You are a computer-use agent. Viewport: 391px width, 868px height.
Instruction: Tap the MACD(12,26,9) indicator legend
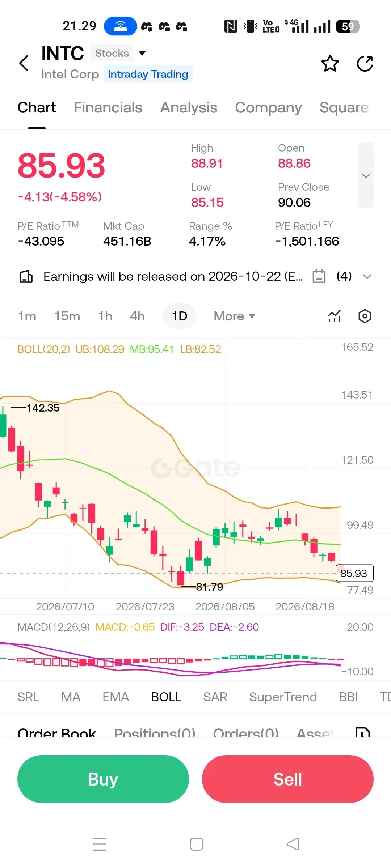tap(54, 627)
